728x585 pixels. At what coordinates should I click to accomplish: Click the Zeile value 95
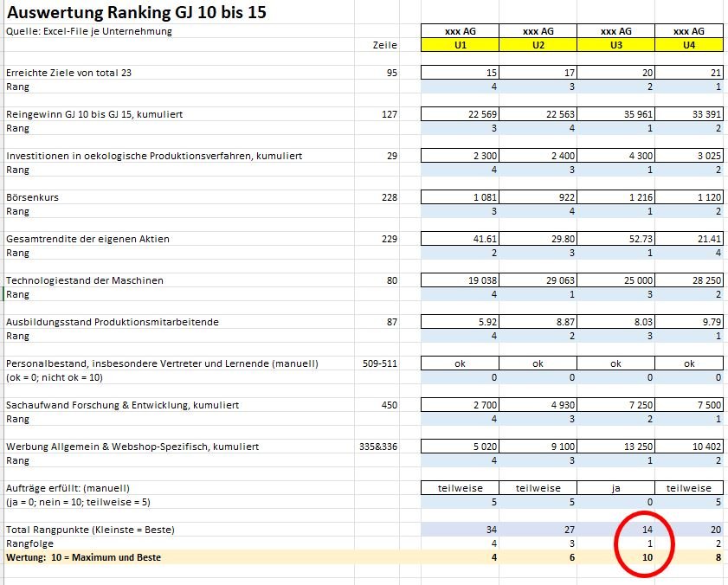coord(392,73)
